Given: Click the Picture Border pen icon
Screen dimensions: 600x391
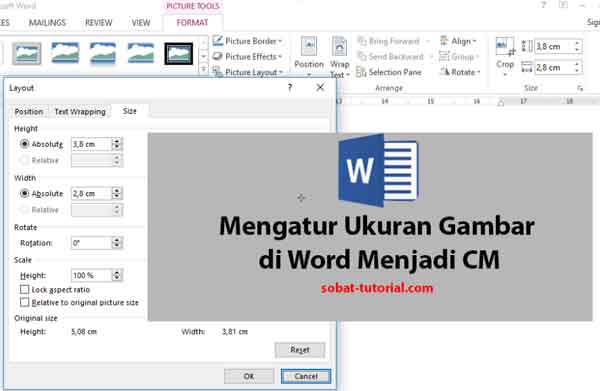Looking at the screenshot, I should 218,41.
